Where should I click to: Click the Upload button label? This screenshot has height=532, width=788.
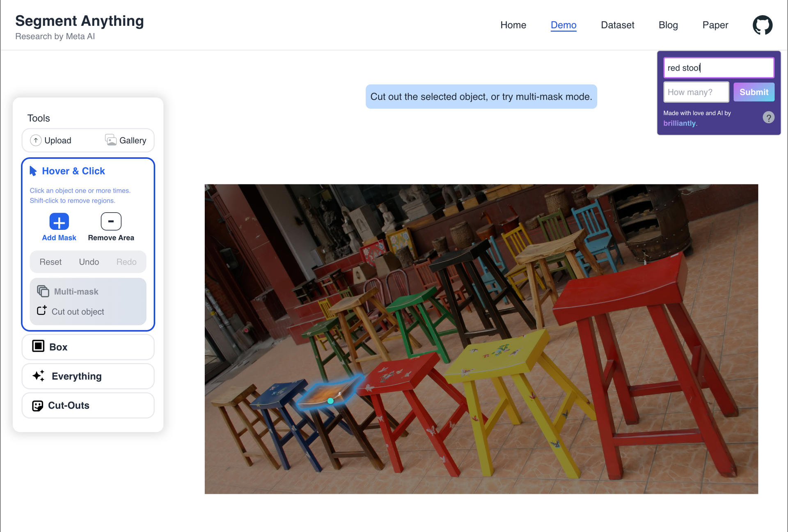tap(58, 140)
